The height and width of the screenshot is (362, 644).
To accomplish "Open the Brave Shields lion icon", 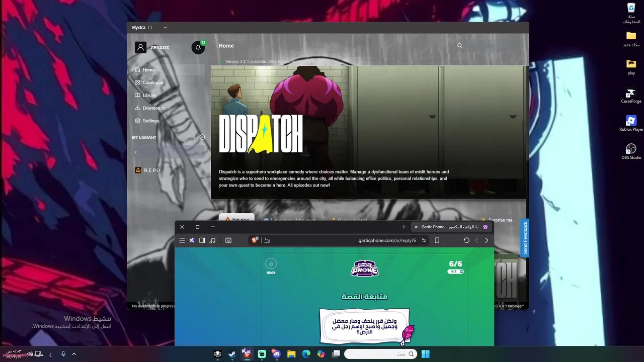I will click(255, 240).
